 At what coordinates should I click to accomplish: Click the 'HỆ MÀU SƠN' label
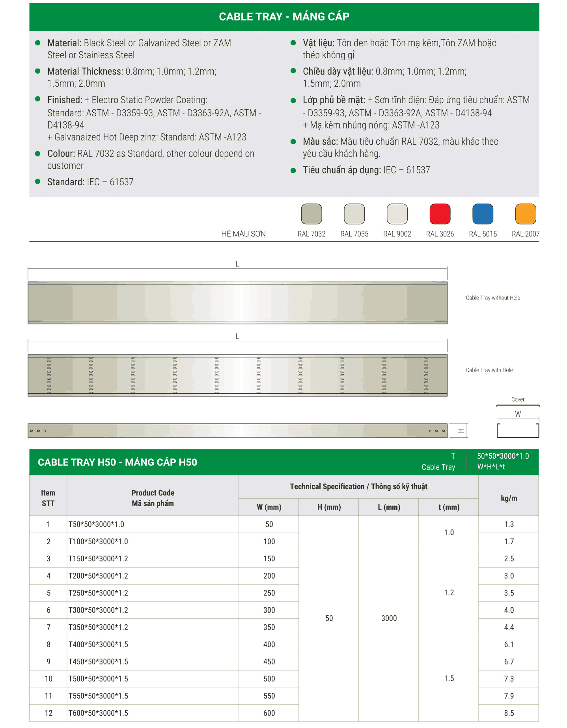click(x=243, y=234)
